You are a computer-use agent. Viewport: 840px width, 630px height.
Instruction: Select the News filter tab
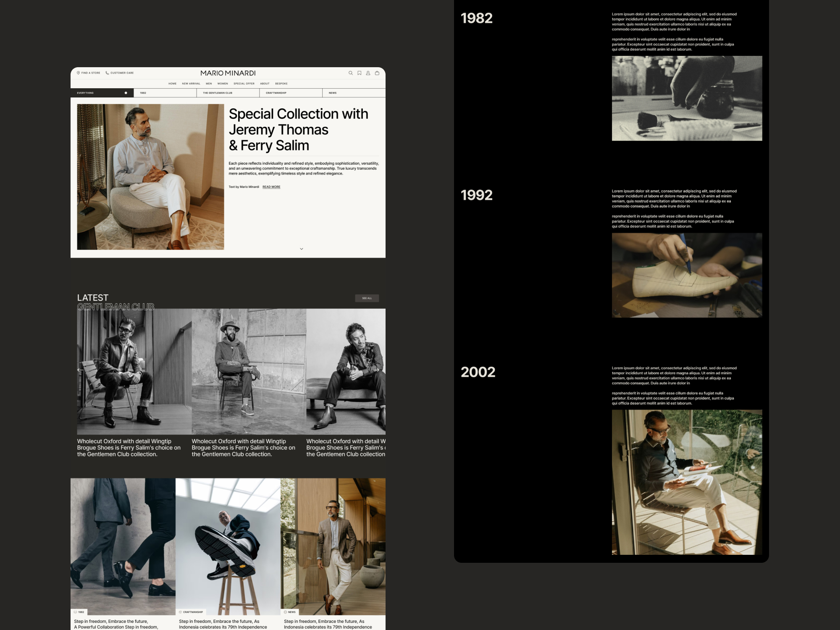coord(354,93)
